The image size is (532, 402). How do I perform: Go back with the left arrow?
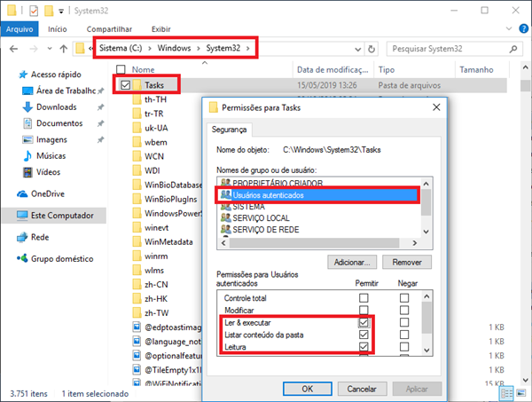click(14, 49)
